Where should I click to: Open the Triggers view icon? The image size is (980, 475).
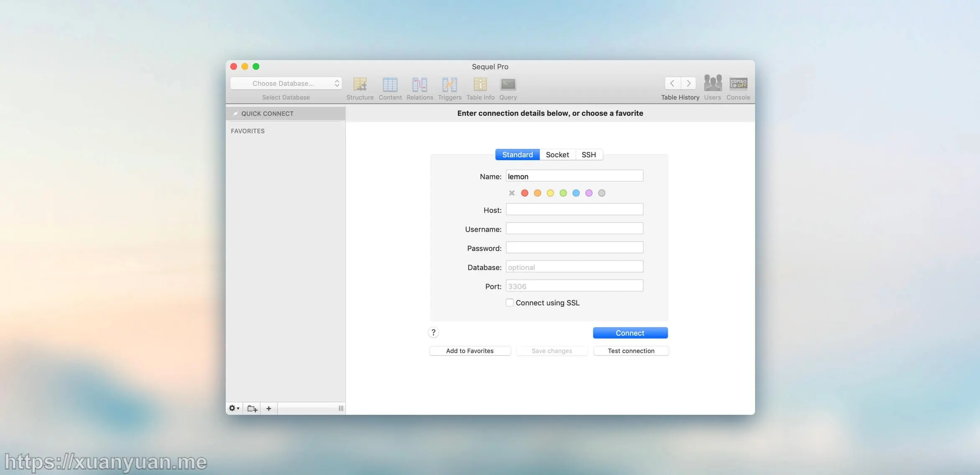[449, 84]
